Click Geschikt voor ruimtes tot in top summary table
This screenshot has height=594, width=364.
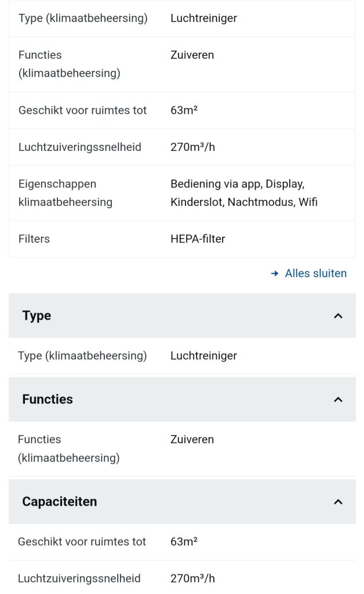click(82, 110)
